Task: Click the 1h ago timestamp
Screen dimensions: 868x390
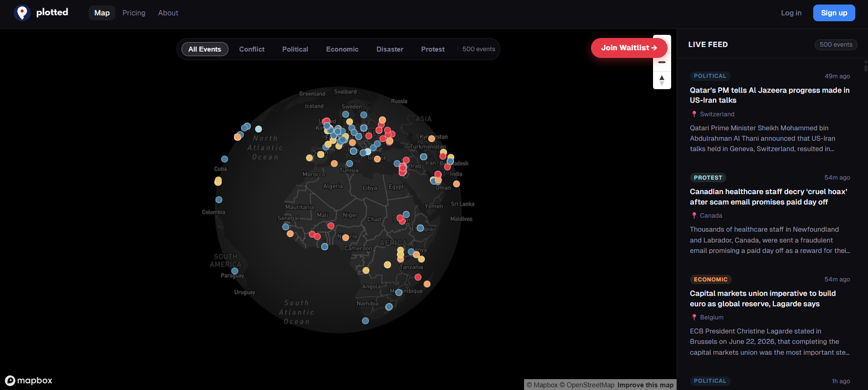Action: coord(840,381)
